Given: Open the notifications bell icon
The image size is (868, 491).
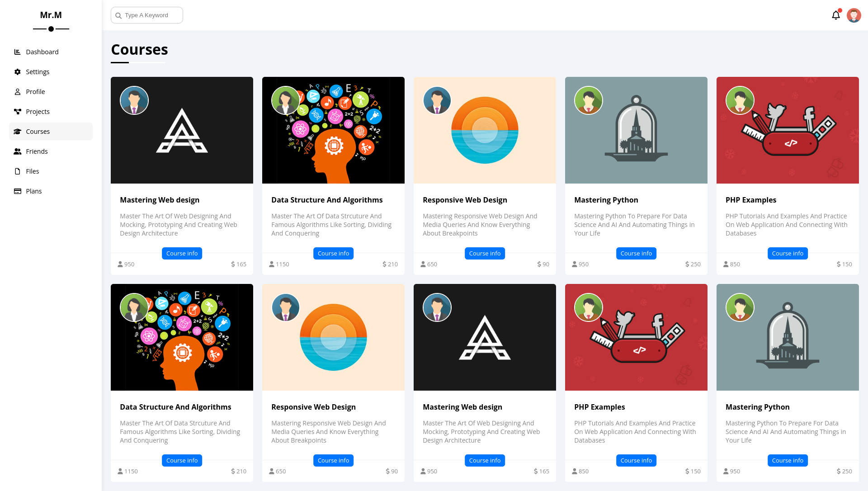Looking at the screenshot, I should click(835, 15).
